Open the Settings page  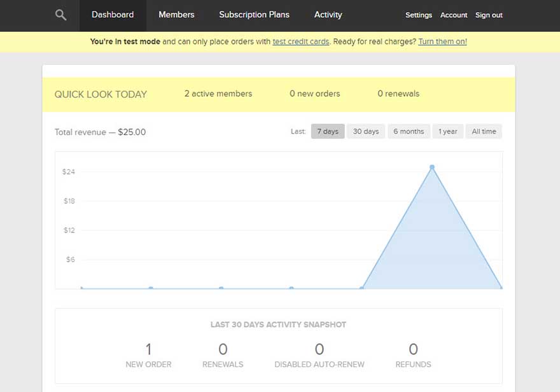pos(419,15)
